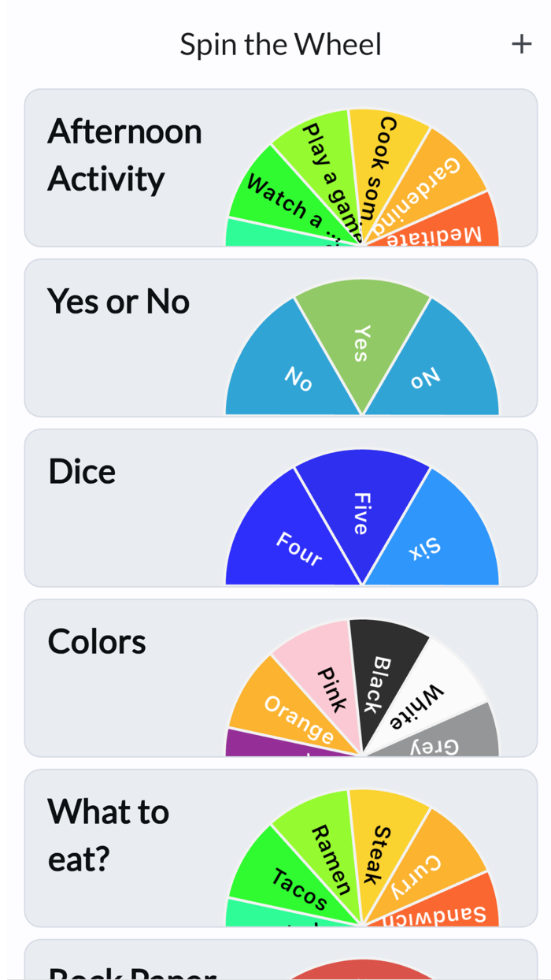Tap the plus icon to create a new wheel

point(521,43)
